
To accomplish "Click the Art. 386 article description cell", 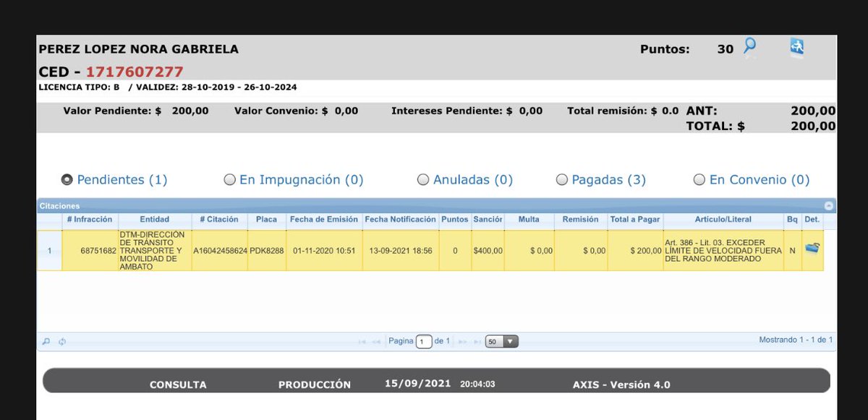I will coord(723,251).
